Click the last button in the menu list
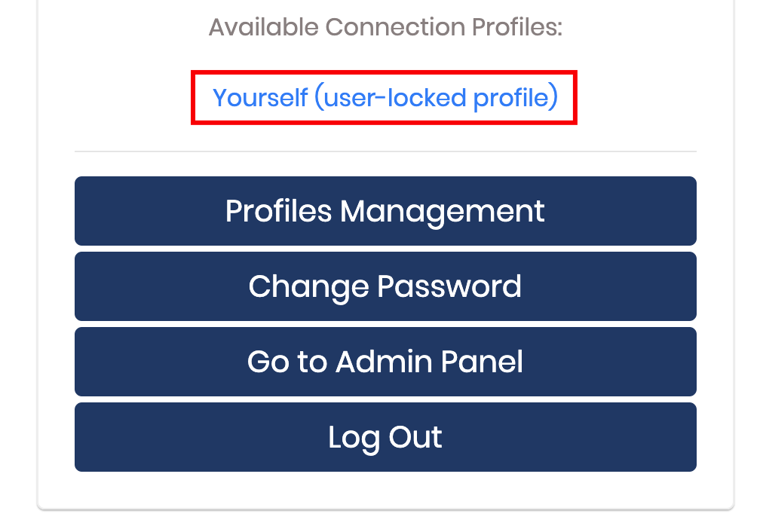 tap(385, 437)
